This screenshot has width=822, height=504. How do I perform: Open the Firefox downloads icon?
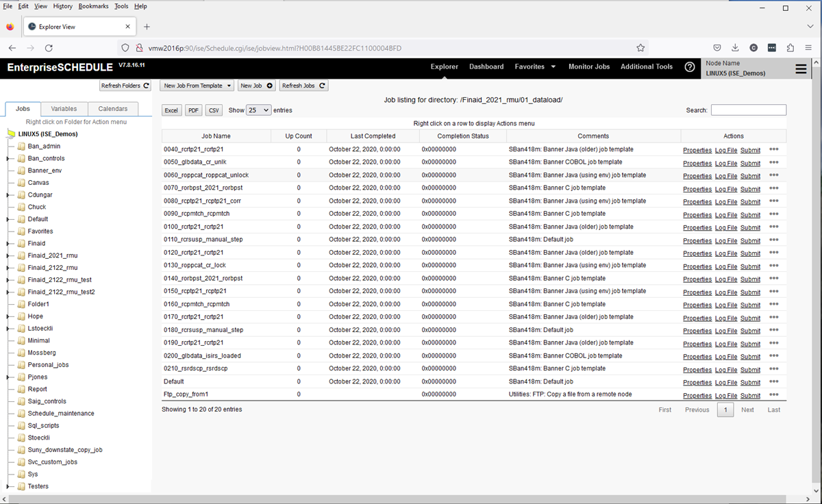coord(735,48)
